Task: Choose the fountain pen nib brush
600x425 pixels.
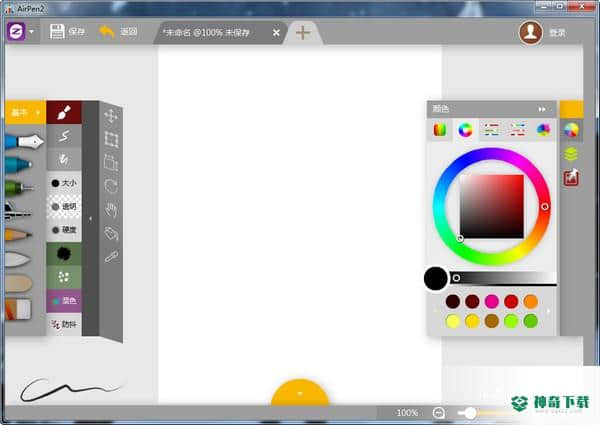Action: coord(24,142)
